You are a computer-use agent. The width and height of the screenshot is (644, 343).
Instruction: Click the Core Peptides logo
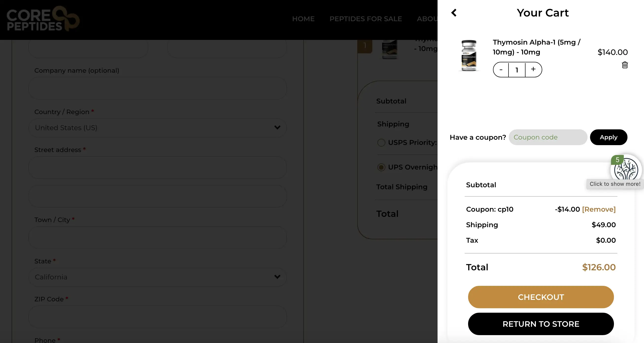coord(43,19)
